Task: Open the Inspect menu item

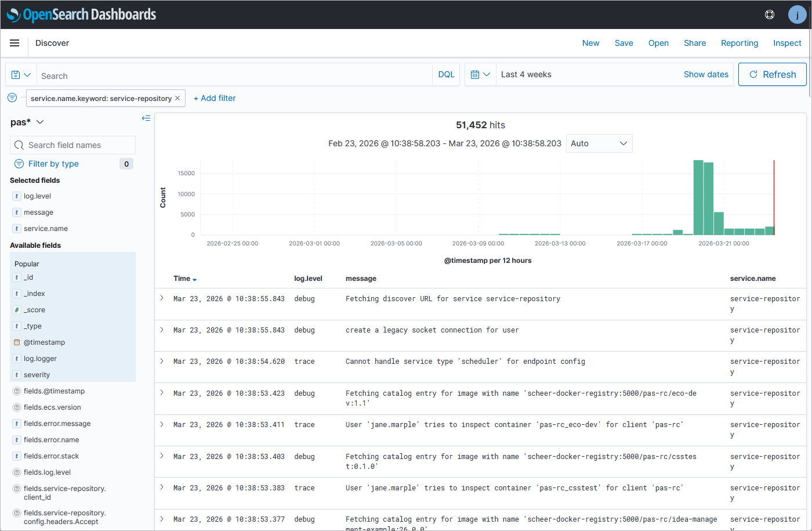Action: coord(786,43)
